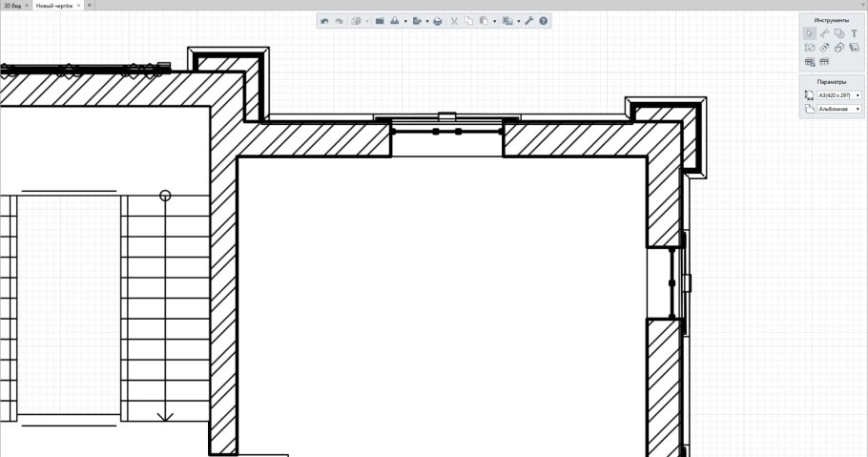This screenshot has width=868, height=457.
Task: Expand the paste options dropdown arrow
Action: [494, 21]
